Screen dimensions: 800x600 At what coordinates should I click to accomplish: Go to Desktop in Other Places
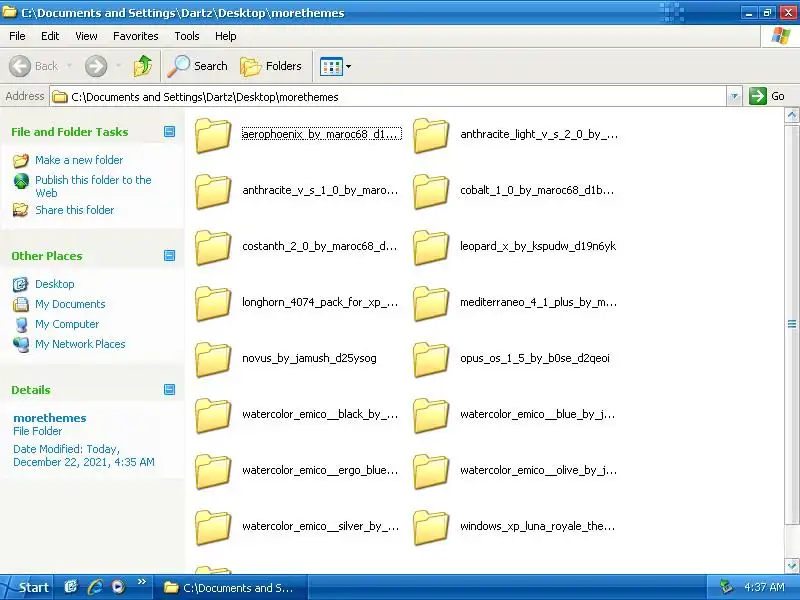[x=55, y=284]
